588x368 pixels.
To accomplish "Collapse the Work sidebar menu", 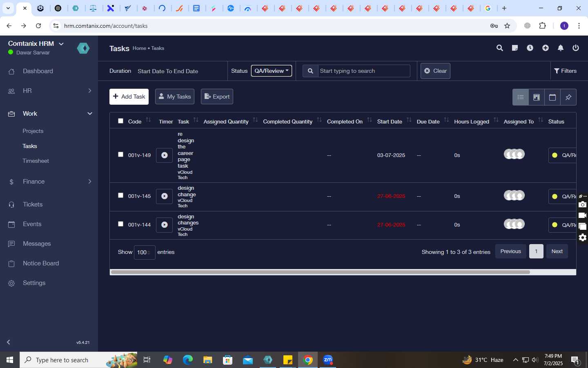I will pyautogui.click(x=49, y=114).
